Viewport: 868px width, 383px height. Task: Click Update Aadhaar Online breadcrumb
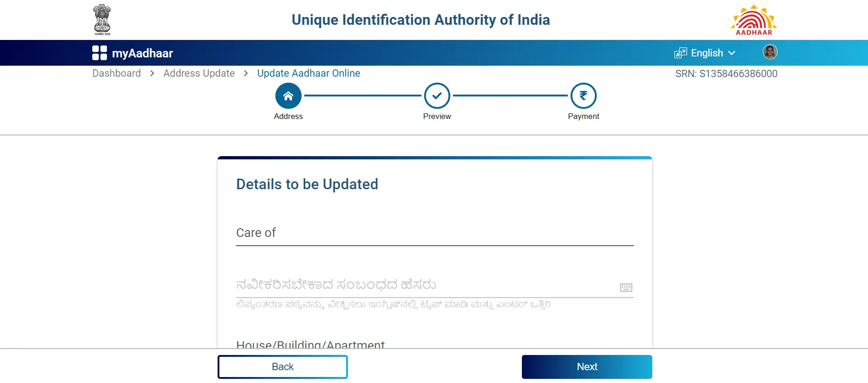(x=308, y=73)
